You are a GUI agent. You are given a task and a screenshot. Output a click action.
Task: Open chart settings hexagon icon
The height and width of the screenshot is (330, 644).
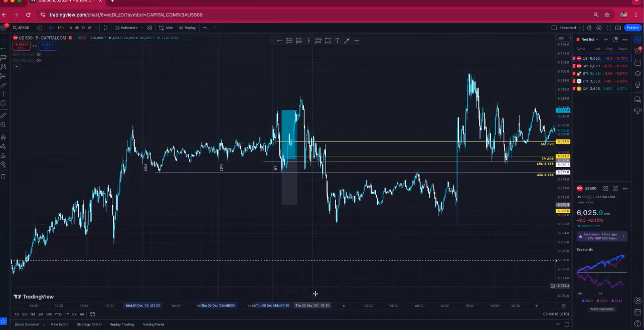[x=599, y=28]
